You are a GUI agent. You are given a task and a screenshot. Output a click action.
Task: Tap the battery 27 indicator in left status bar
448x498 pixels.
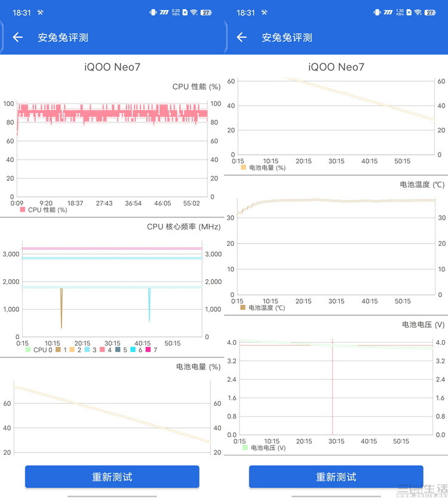pyautogui.click(x=206, y=13)
